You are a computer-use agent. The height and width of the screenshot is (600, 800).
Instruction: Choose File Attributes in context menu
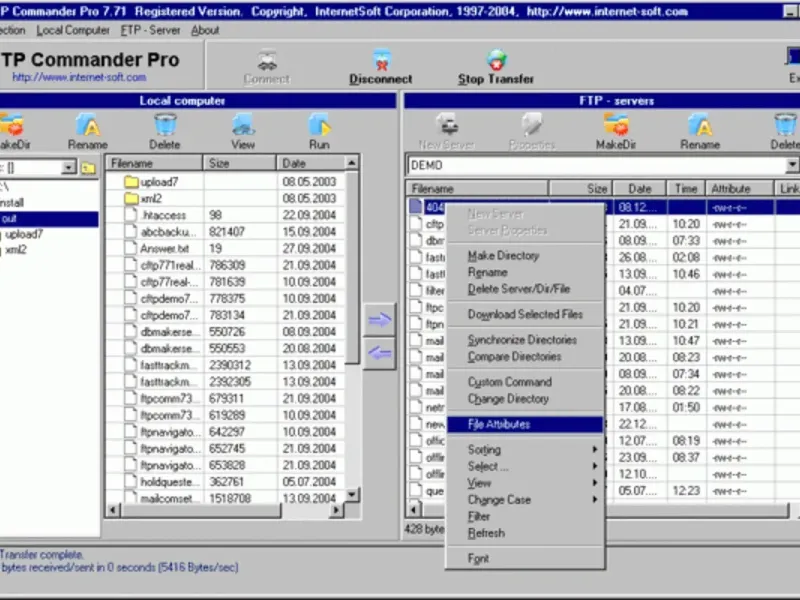[x=525, y=424]
